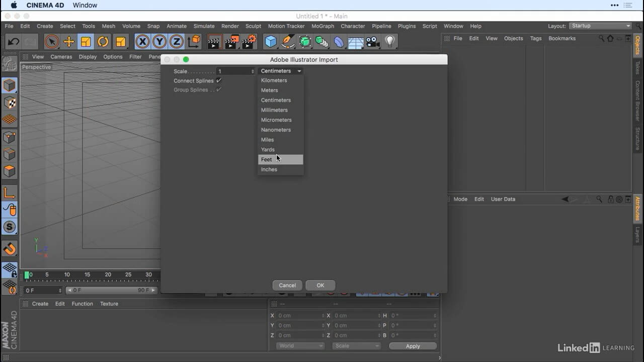Click the current frame 0 F field
644x362 pixels.
[43, 290]
